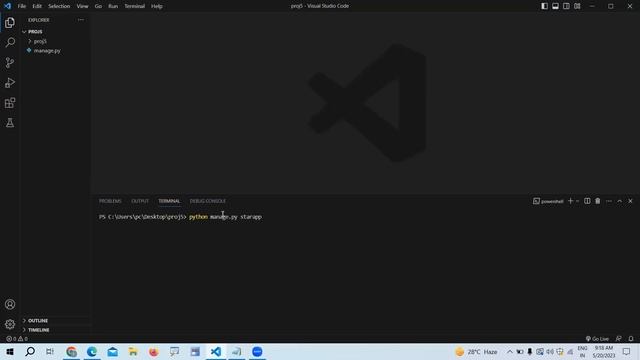
Task: Open the Source Control view
Action: pyautogui.click(x=10, y=62)
